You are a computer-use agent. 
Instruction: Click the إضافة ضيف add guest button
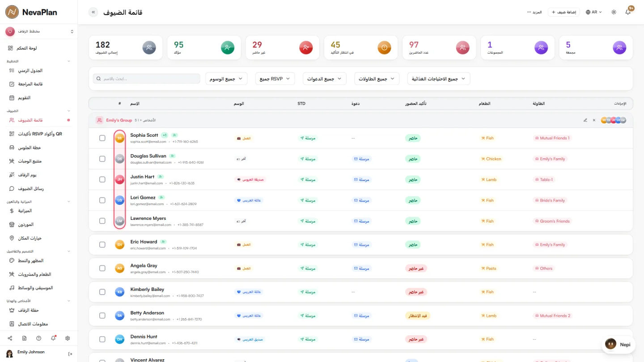(x=564, y=12)
